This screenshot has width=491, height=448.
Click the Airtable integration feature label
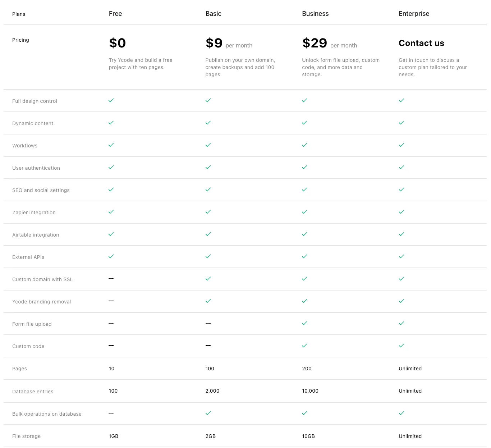[x=36, y=235]
